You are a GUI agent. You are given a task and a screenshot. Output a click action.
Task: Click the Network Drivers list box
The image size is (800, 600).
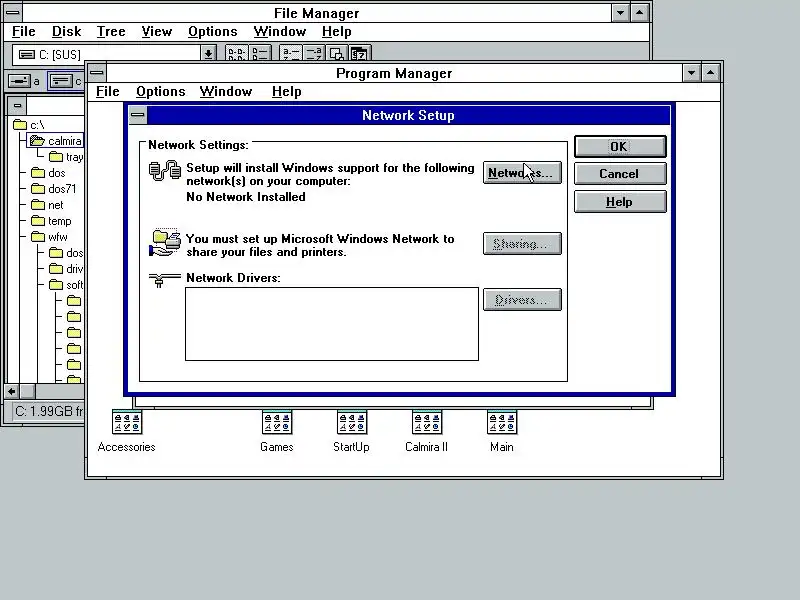[332, 324]
